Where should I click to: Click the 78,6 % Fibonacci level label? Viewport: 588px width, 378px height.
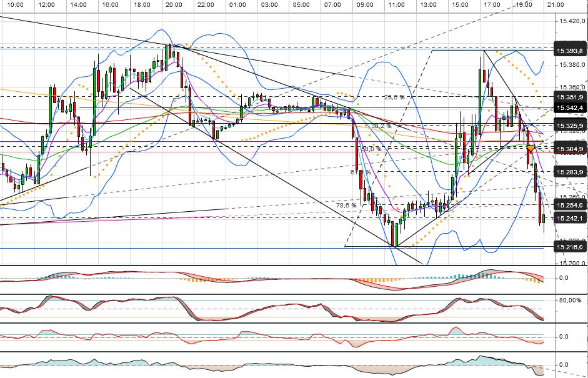(347, 206)
